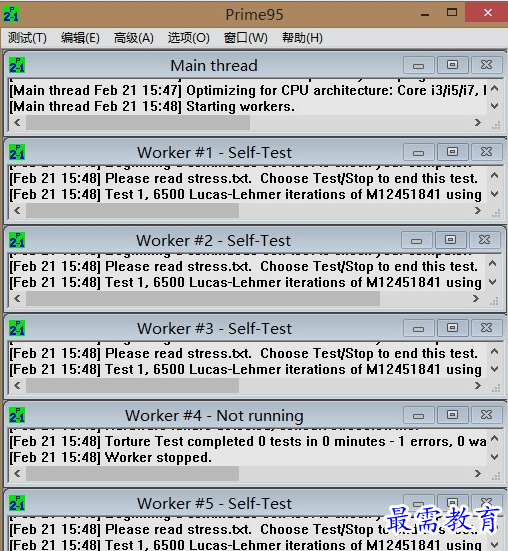This screenshot has height=551, width=508.
Task: Maximize the Worker #1 child window
Action: (x=452, y=152)
